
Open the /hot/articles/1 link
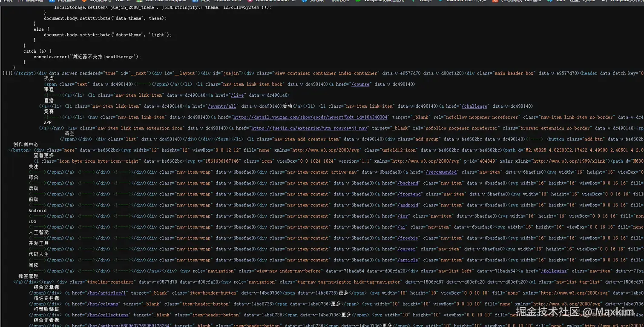click(107, 293)
